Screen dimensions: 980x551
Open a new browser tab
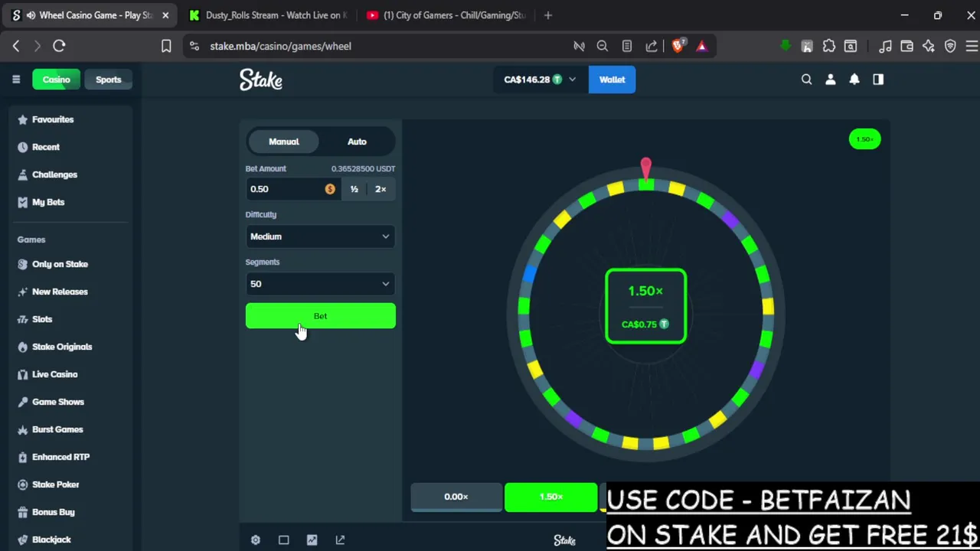tap(548, 15)
